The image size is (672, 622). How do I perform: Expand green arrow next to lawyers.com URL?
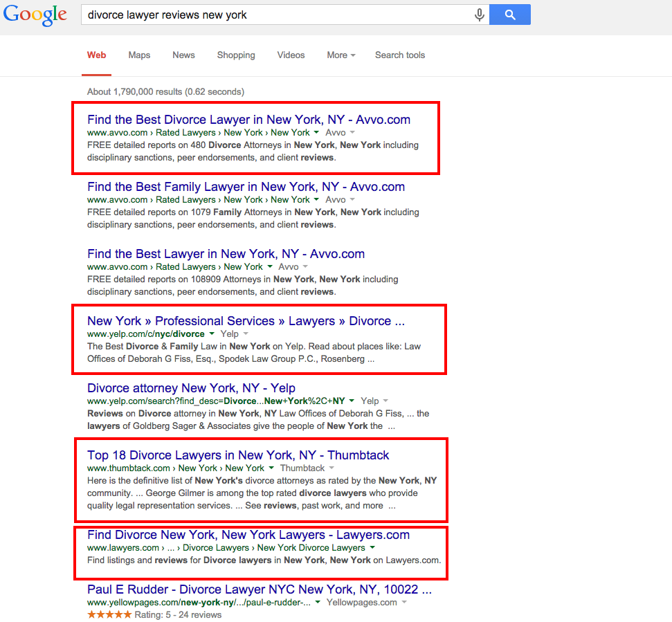372,547
